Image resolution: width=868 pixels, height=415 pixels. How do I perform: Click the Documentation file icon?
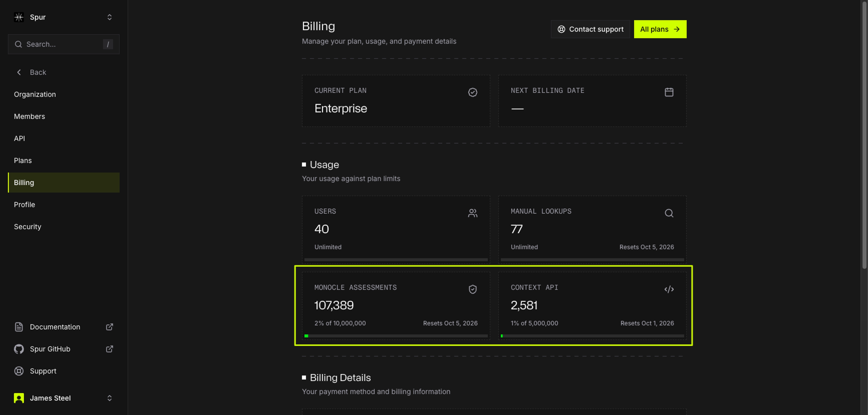pos(19,327)
